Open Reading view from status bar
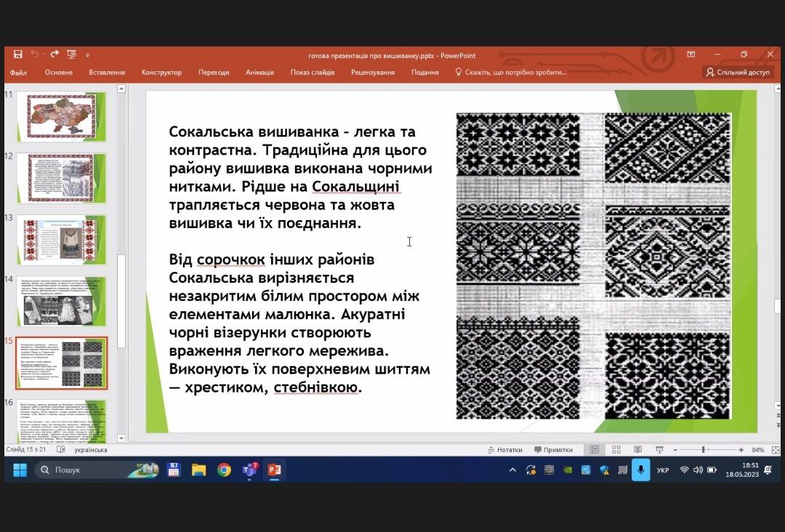The image size is (785, 532). (637, 450)
